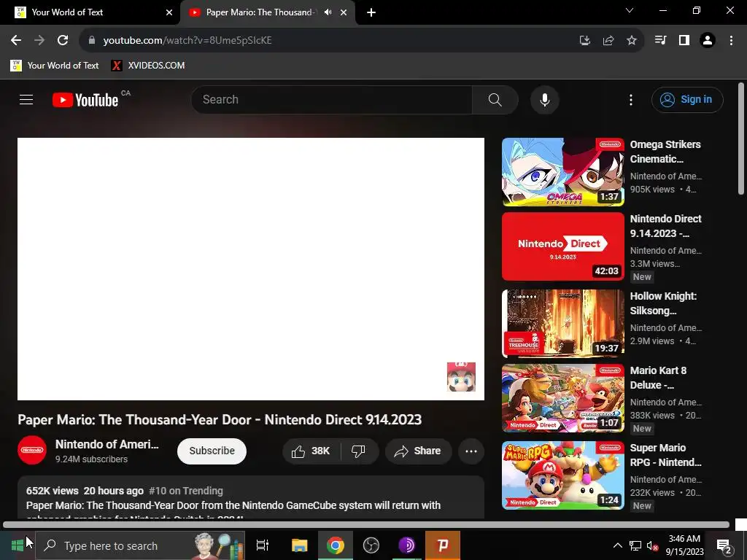Open the YouTube hamburger guide menu
This screenshot has height=560, width=747.
pos(26,99)
